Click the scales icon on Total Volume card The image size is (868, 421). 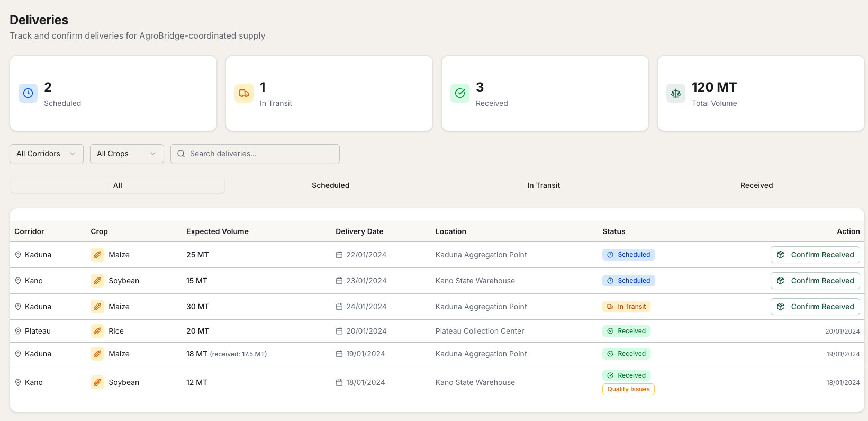coord(676,93)
